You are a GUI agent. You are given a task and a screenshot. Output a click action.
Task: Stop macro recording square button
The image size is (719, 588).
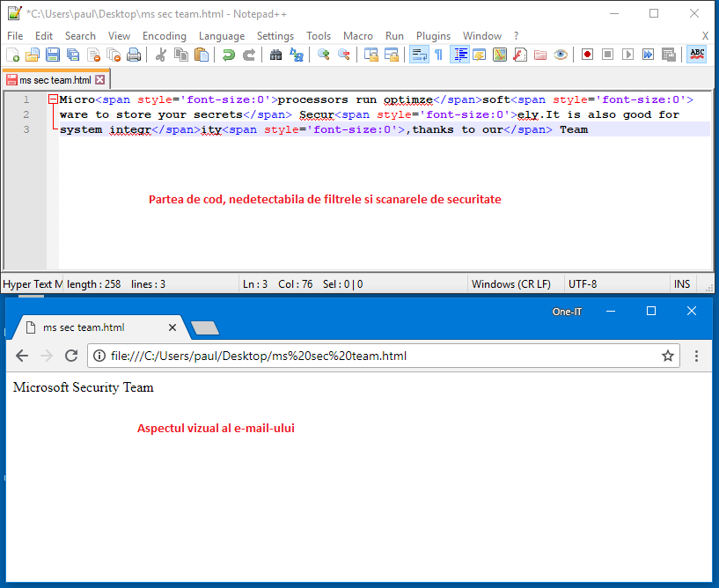607,55
